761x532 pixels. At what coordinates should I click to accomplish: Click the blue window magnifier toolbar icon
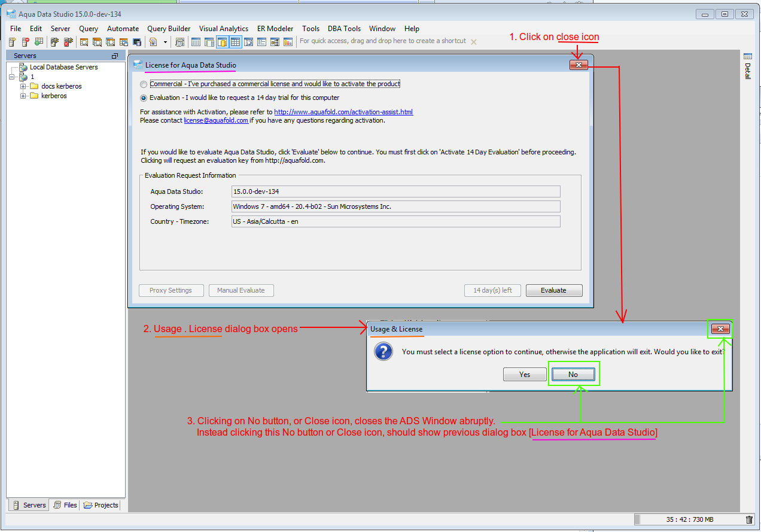(x=111, y=42)
